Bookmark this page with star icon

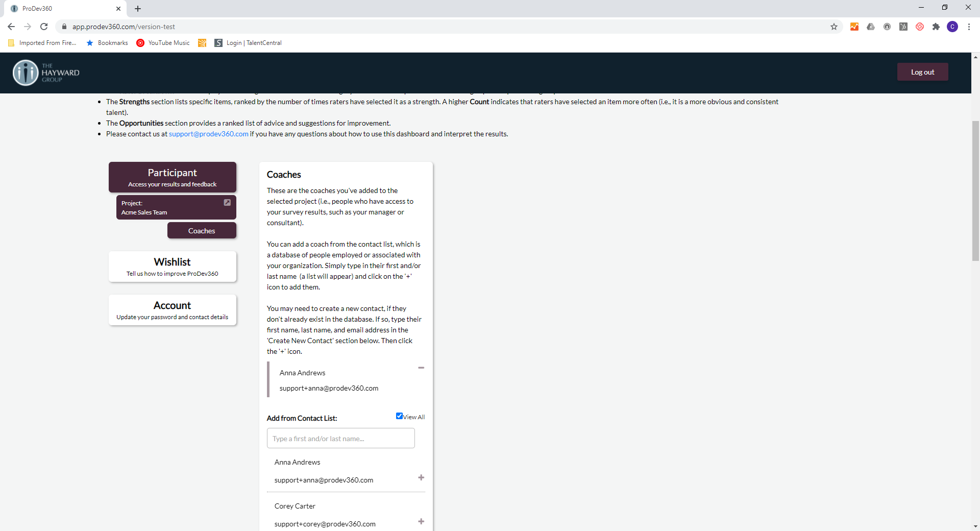pyautogui.click(x=834, y=27)
